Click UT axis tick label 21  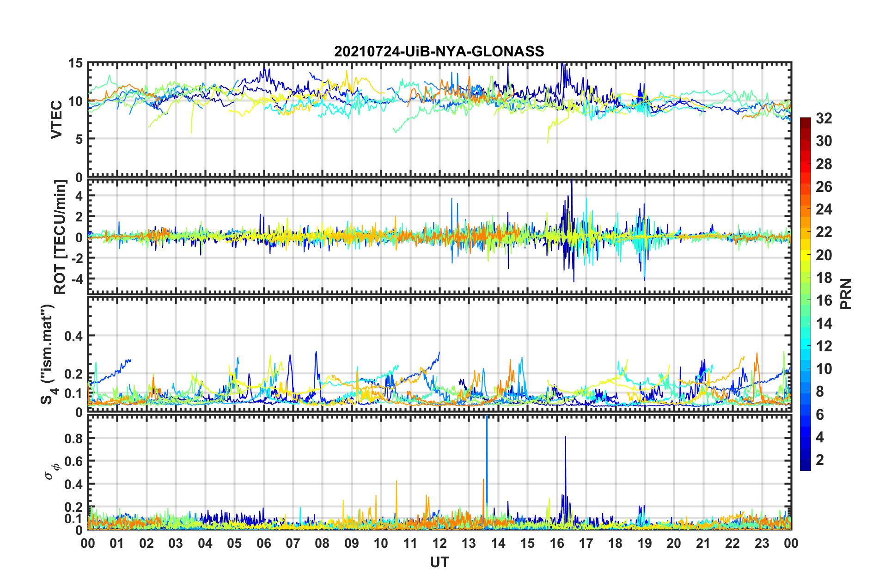(x=703, y=543)
